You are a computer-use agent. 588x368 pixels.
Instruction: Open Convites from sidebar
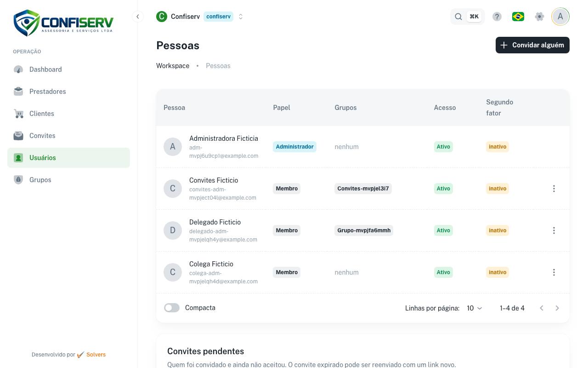point(68,136)
